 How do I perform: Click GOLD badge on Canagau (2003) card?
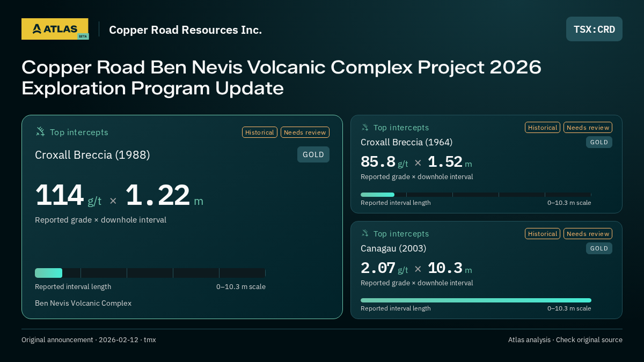click(x=599, y=248)
